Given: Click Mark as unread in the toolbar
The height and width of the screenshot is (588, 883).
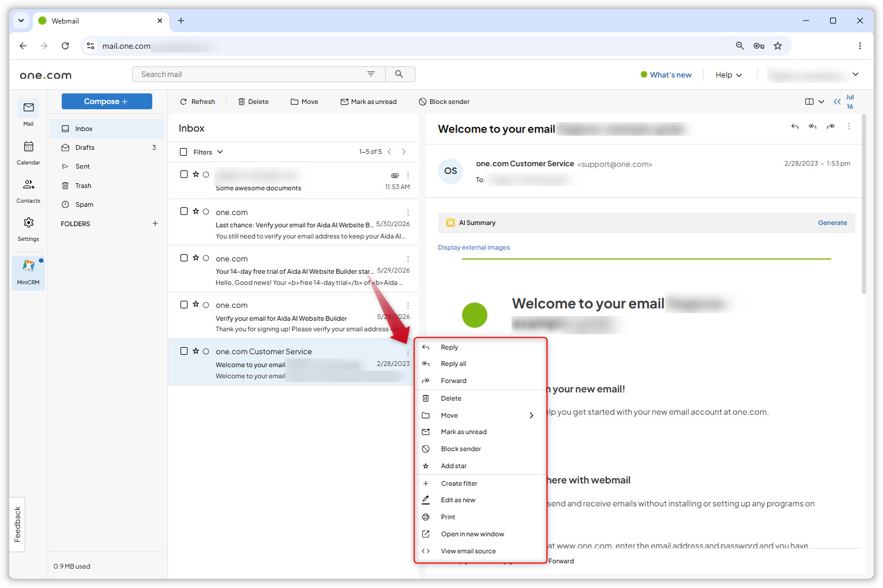Looking at the screenshot, I should click(369, 102).
